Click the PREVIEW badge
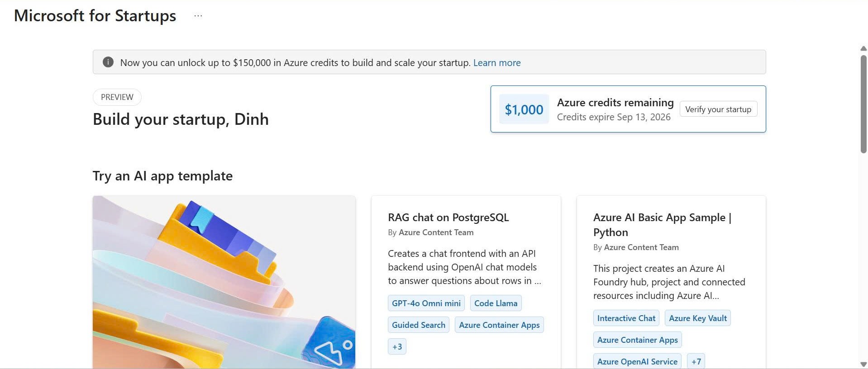Viewport: 868px width, 369px height. click(x=117, y=97)
